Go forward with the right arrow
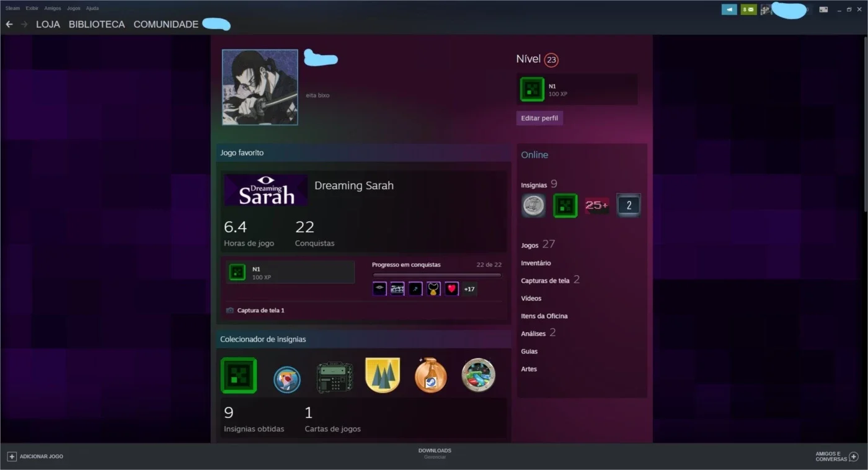 pyautogui.click(x=24, y=24)
